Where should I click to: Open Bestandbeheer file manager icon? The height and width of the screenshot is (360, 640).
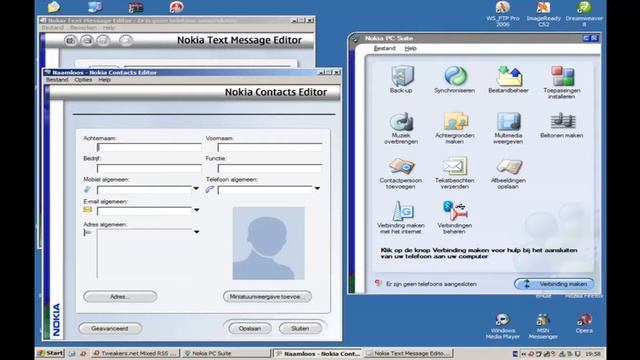click(x=509, y=79)
